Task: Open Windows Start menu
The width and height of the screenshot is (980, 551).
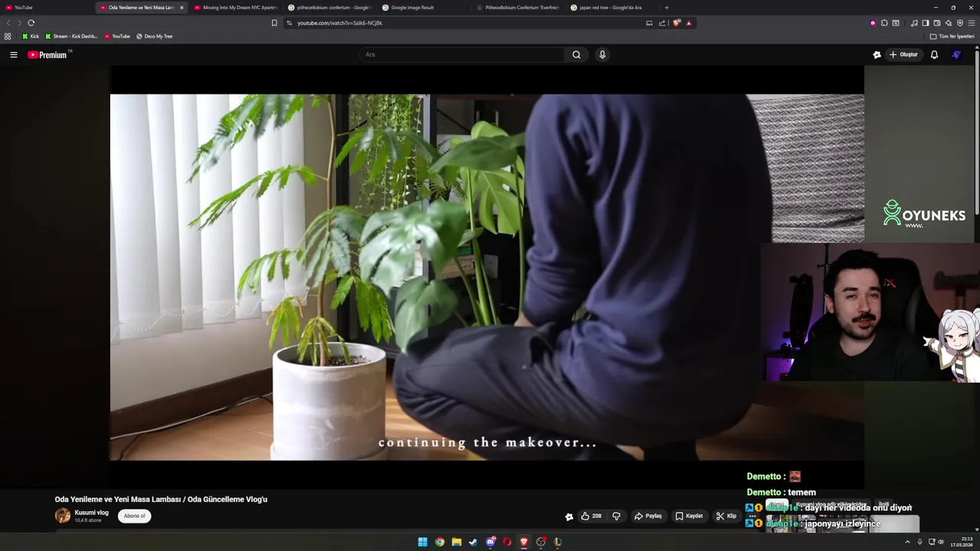Action: pyautogui.click(x=423, y=542)
